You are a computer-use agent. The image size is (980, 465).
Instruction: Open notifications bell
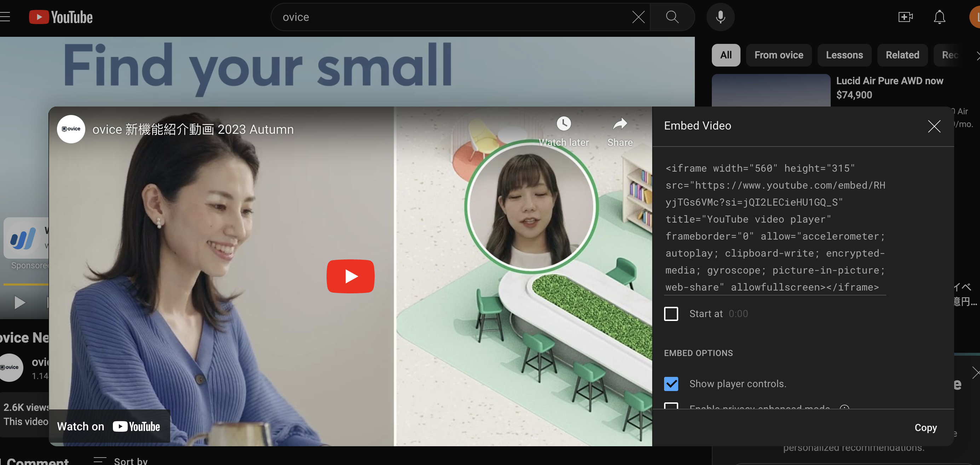939,17
